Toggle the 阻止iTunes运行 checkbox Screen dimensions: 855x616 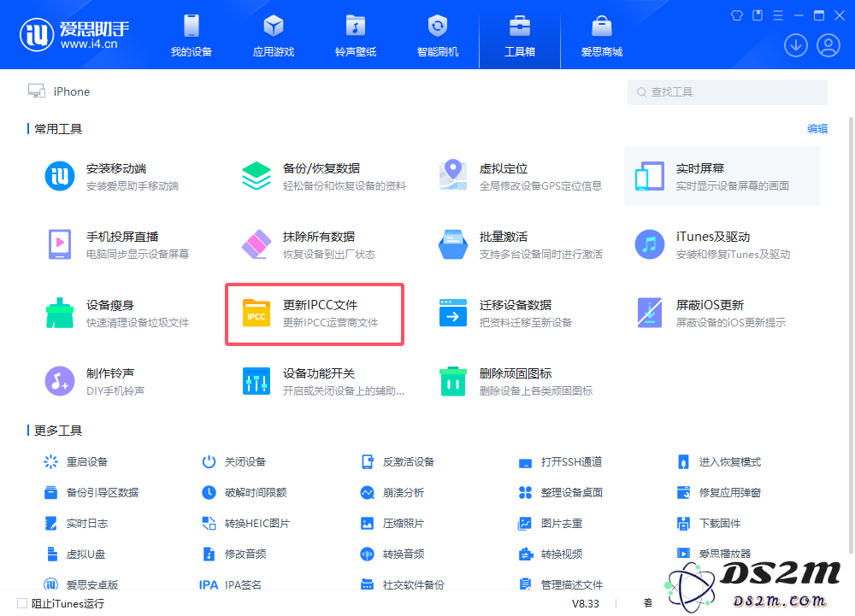click(22, 603)
